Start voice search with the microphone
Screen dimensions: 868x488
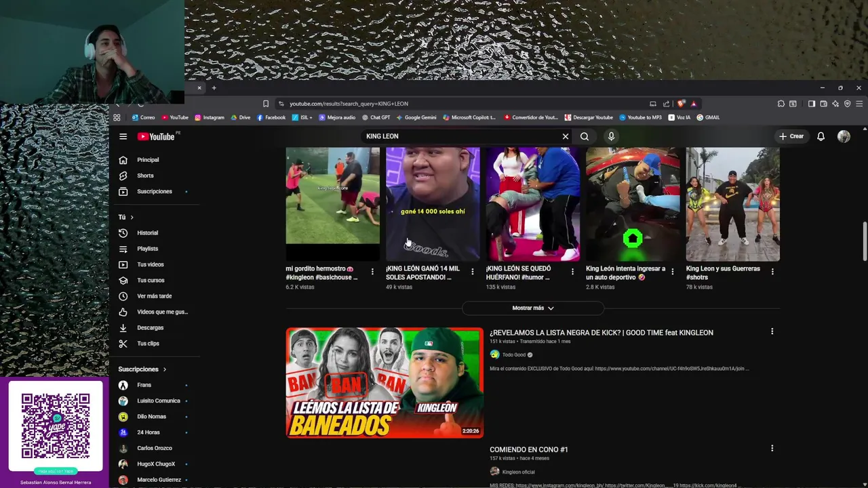(611, 136)
